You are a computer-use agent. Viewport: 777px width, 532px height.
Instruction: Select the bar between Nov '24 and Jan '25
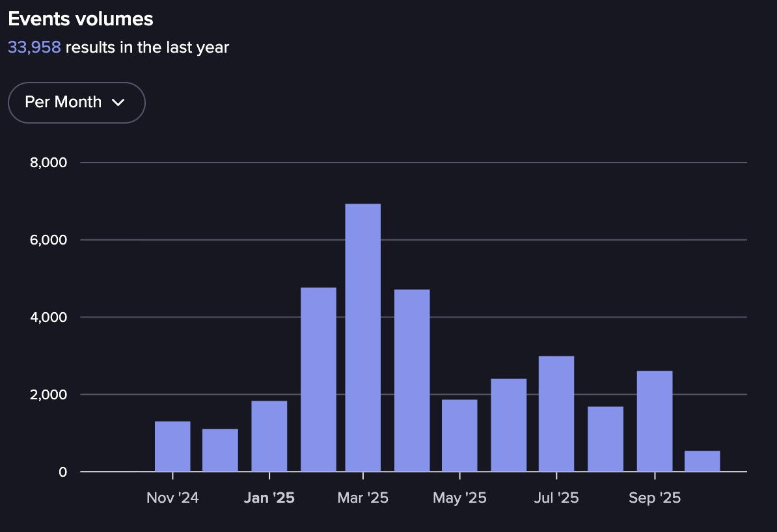coord(220,450)
